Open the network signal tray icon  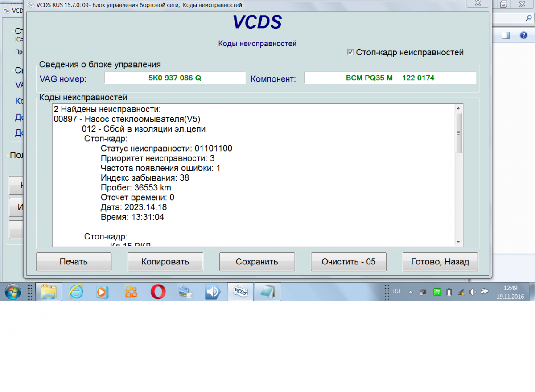461,293
